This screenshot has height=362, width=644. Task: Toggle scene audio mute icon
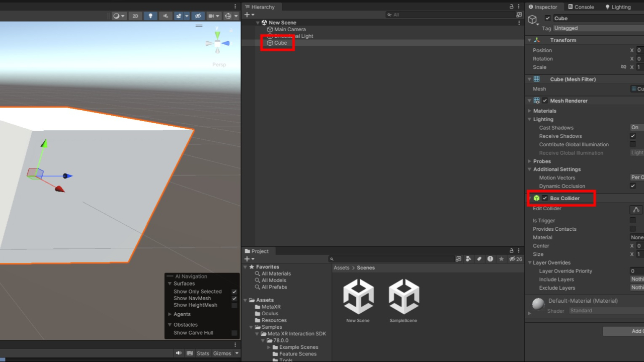[x=165, y=16]
